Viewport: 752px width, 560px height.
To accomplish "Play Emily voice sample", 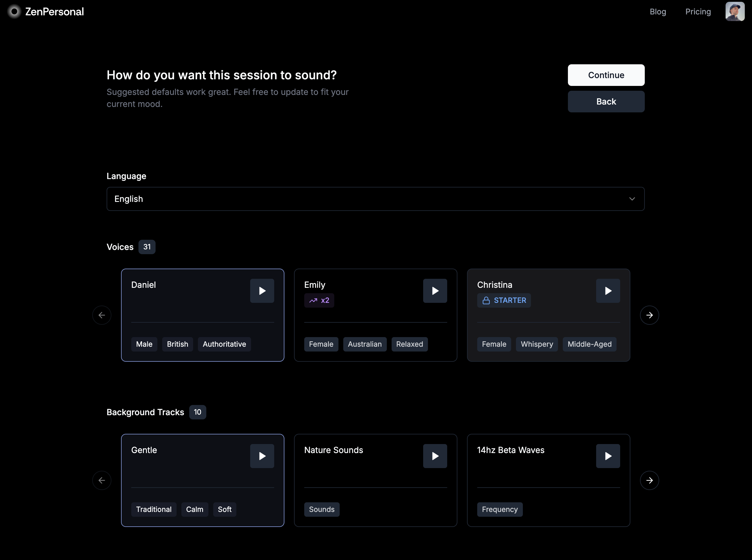I will point(435,291).
